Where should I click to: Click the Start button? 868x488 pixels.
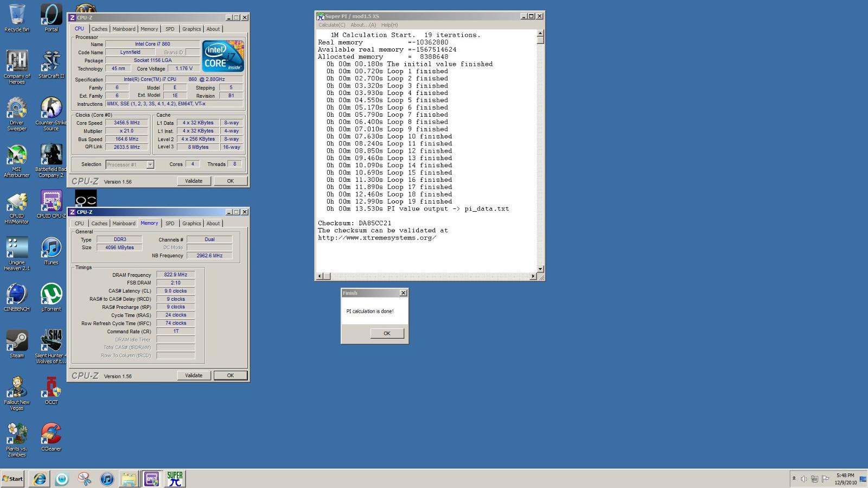pyautogui.click(x=12, y=479)
